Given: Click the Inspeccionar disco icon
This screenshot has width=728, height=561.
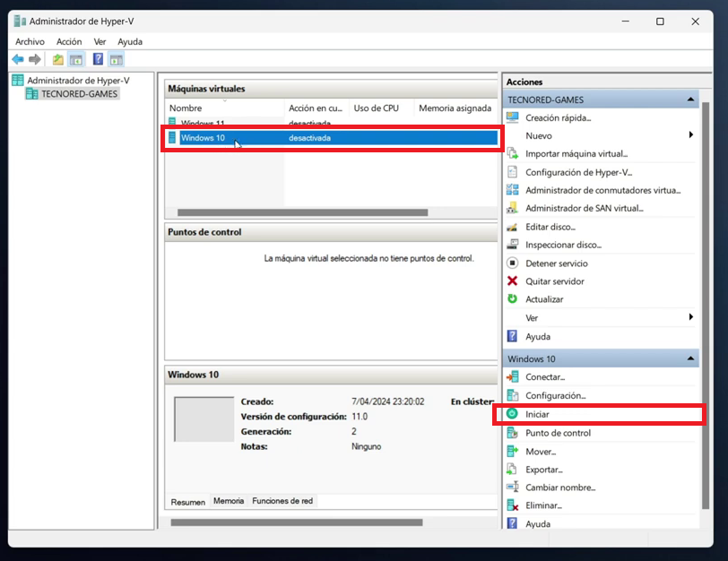Looking at the screenshot, I should coord(513,245).
